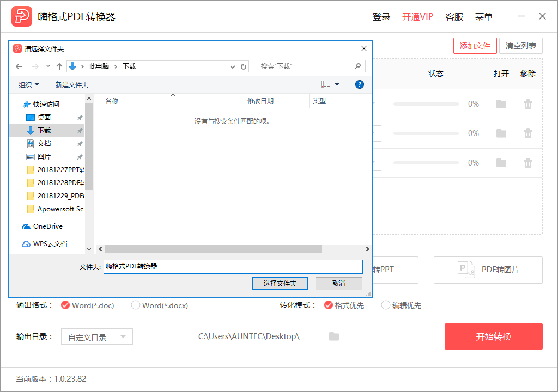This screenshot has width=558, height=392.
Task: Open the dialog help icon
Action: [x=360, y=84]
